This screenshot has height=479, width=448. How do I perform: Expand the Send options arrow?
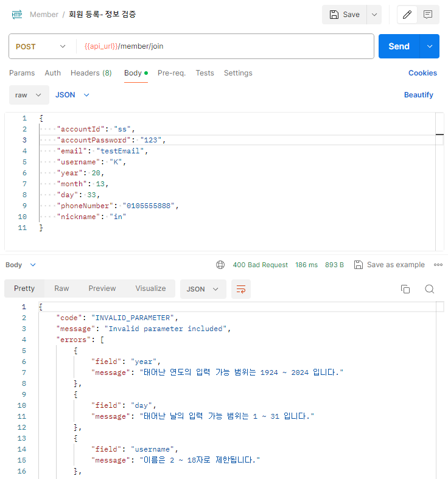pos(430,46)
